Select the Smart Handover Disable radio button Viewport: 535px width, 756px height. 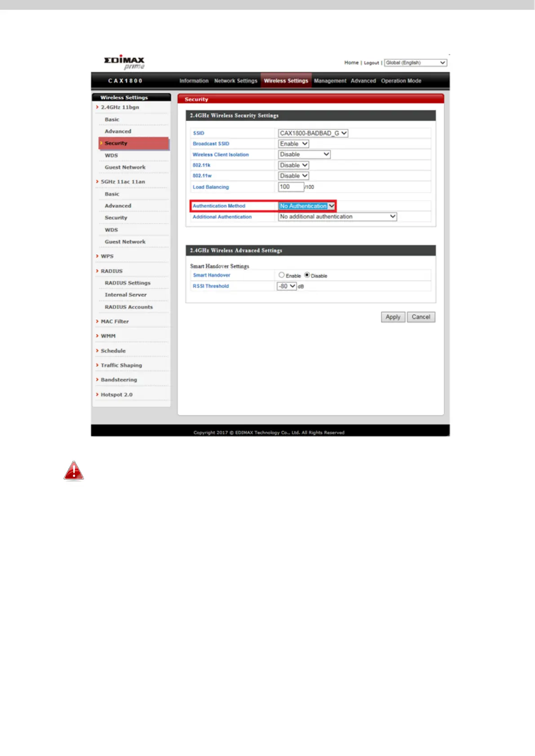tap(307, 275)
